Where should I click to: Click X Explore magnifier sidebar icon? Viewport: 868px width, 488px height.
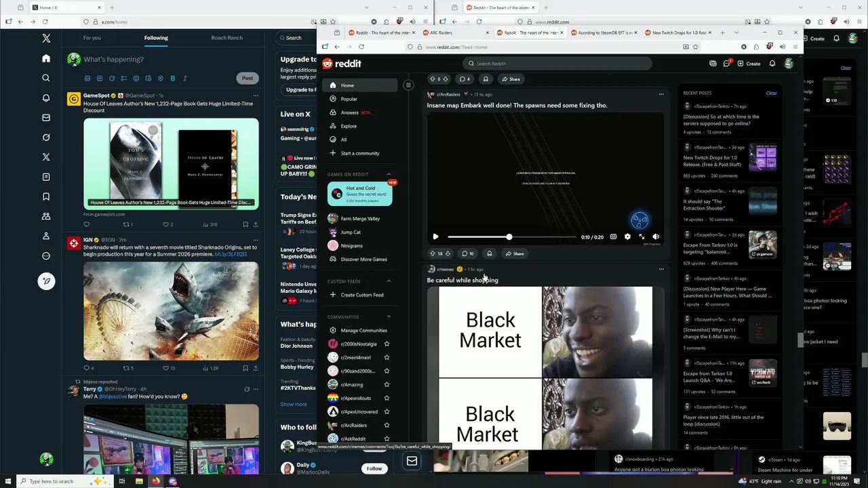coord(46,78)
